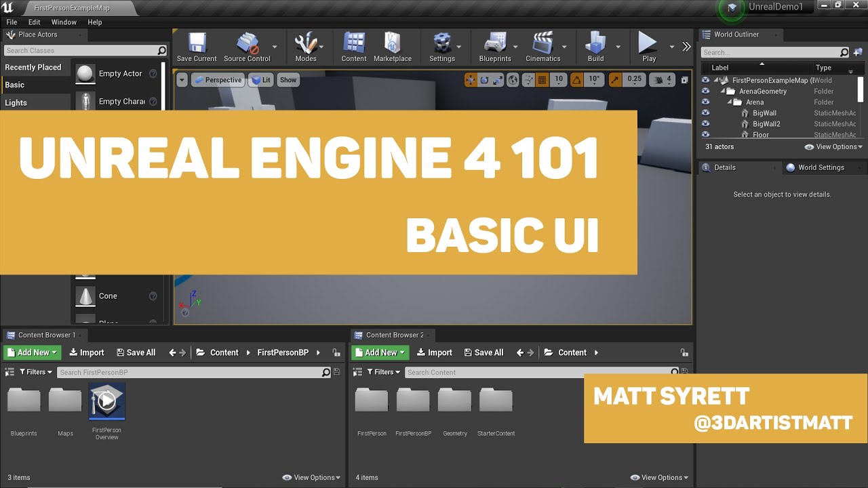
Task: Click the Save Current toolbar icon
Action: 197,47
